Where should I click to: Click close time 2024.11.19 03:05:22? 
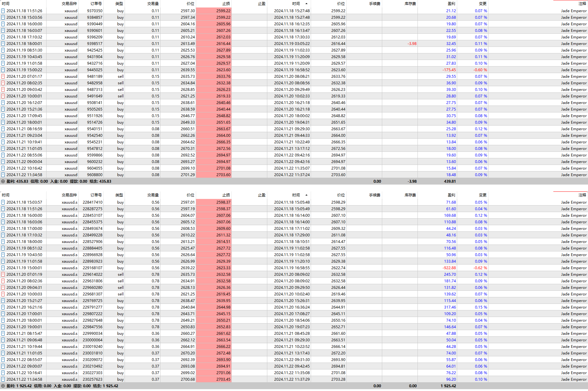(x=292, y=43)
